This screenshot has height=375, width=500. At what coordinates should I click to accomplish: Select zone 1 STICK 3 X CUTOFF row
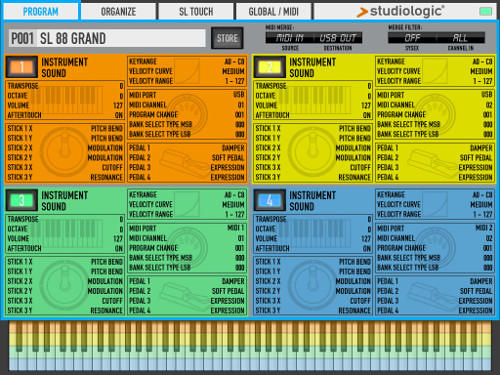(x=65, y=167)
